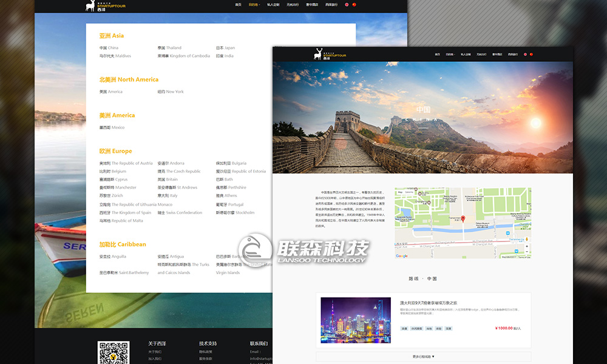
Task: Switch to English flag on back page
Action: click(347, 5)
